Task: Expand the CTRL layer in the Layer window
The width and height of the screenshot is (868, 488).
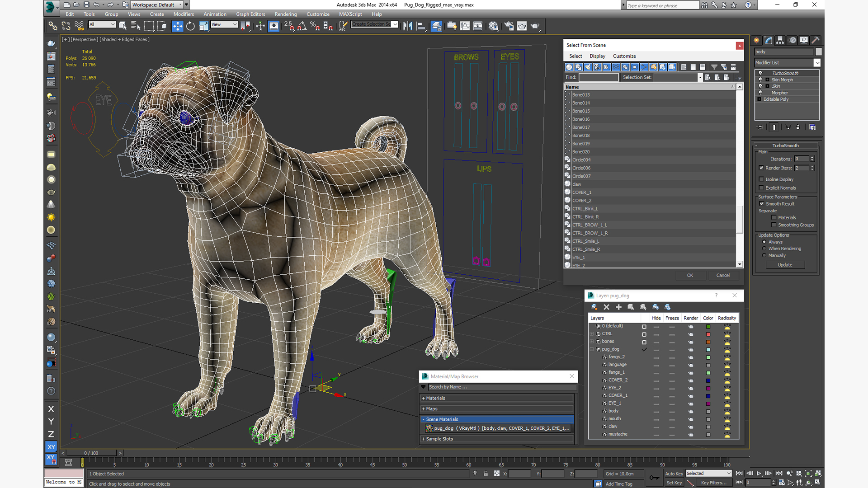Action: tap(591, 334)
